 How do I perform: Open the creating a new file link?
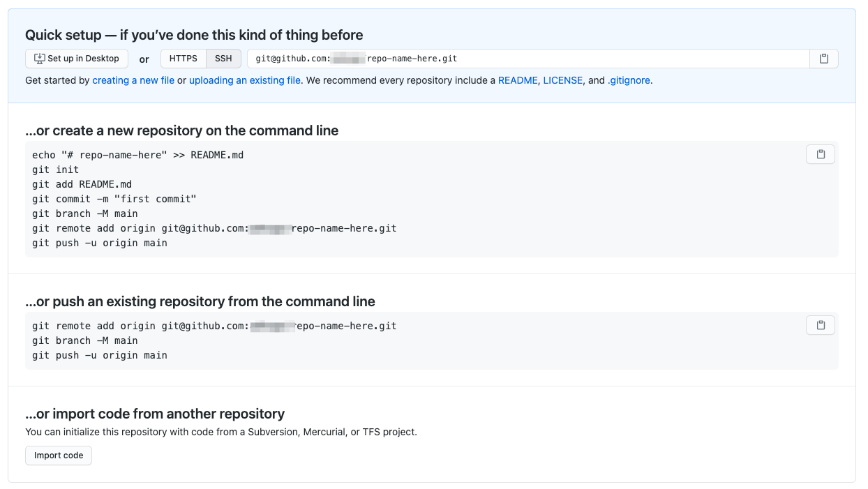[x=133, y=80]
